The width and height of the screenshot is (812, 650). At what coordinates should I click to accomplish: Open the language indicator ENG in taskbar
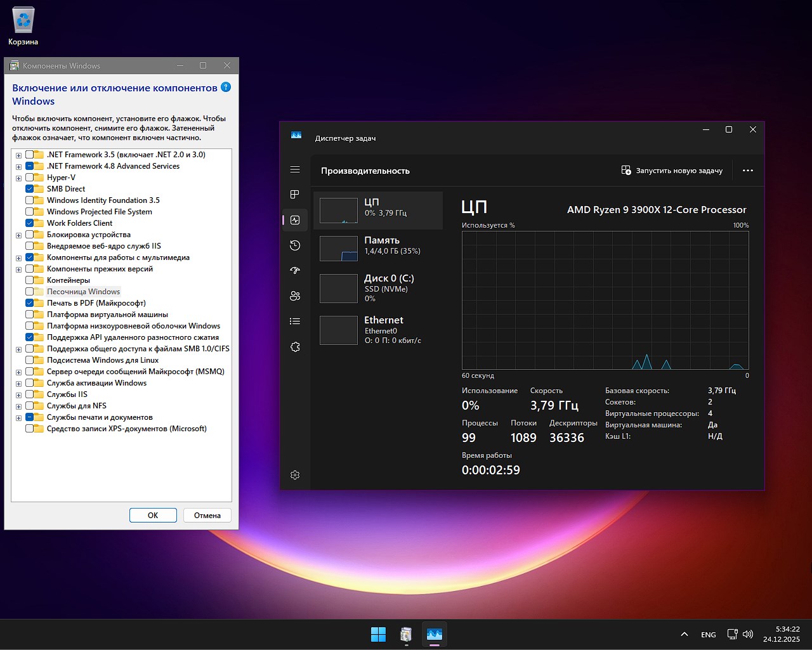pyautogui.click(x=708, y=634)
